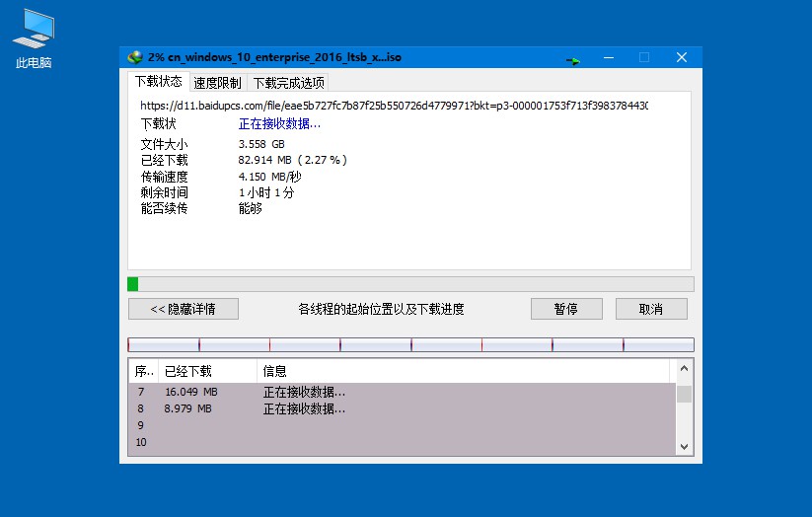Click the baidupcs download URL text
The image size is (812, 517).
click(x=394, y=106)
